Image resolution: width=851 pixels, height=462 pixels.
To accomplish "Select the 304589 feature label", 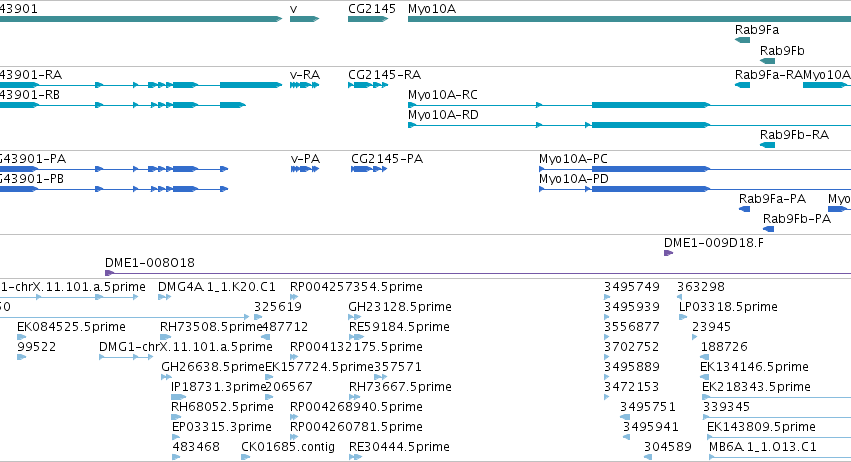I will tap(668, 448).
